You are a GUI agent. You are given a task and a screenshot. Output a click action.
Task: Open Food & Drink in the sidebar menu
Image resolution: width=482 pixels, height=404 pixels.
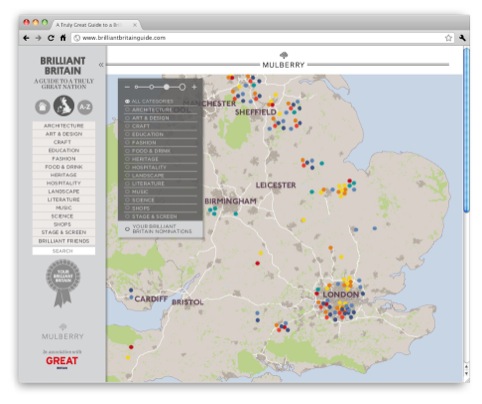click(64, 167)
